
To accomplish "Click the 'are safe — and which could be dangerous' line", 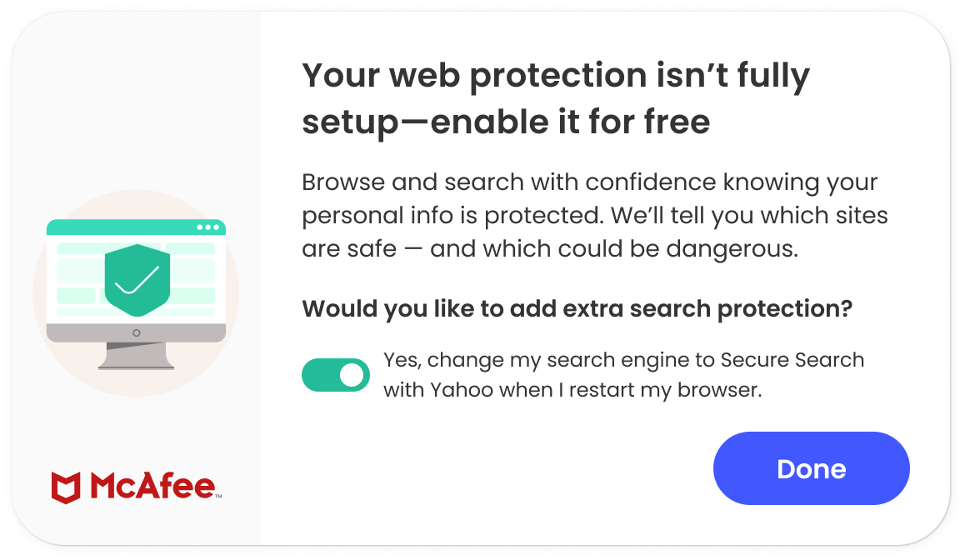I will click(x=550, y=248).
